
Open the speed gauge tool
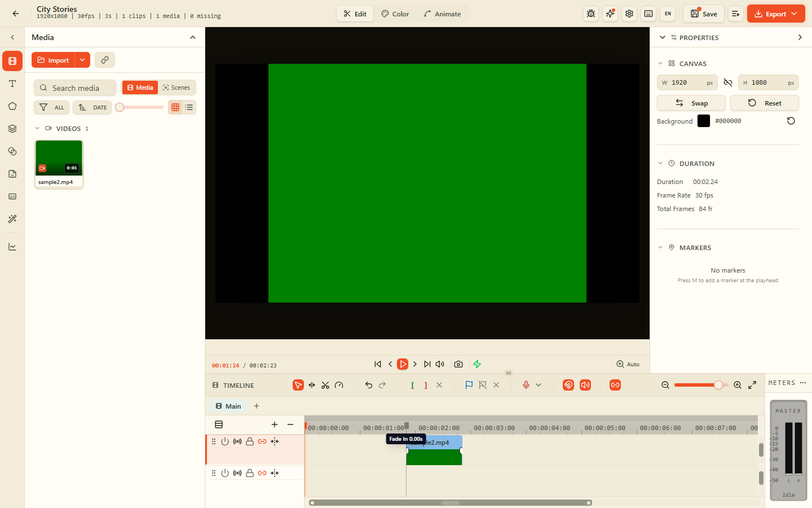[339, 385]
